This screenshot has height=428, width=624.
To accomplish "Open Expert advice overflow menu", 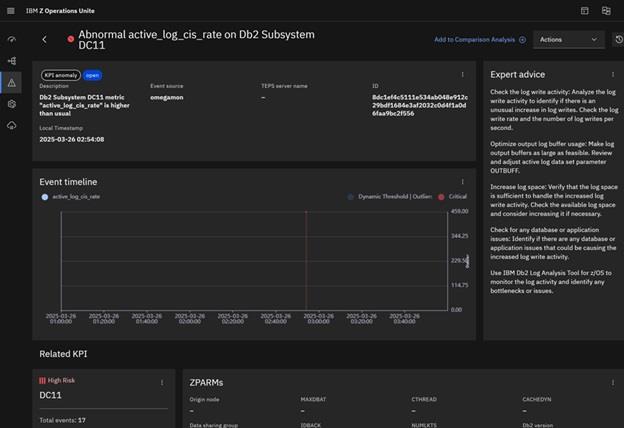I will 611,75.
